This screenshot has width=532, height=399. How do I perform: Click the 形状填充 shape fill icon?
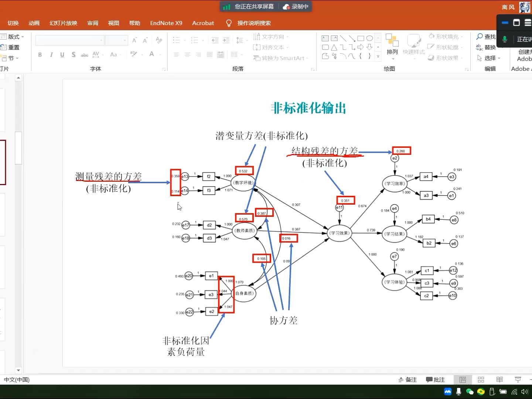[x=431, y=36]
